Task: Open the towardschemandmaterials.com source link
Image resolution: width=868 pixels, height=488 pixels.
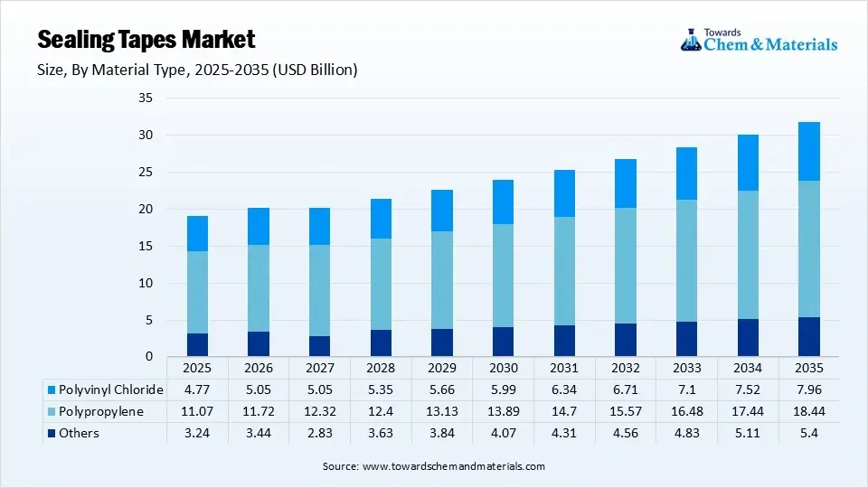Action: (453, 466)
